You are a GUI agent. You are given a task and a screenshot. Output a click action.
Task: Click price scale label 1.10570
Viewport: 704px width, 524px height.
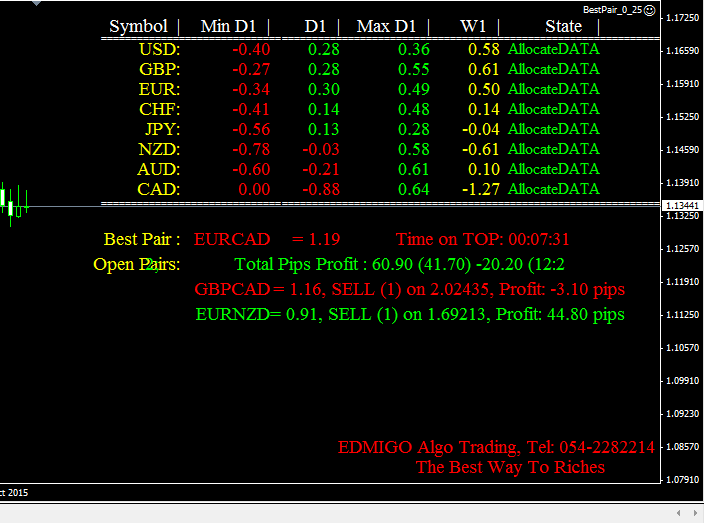tap(682, 348)
